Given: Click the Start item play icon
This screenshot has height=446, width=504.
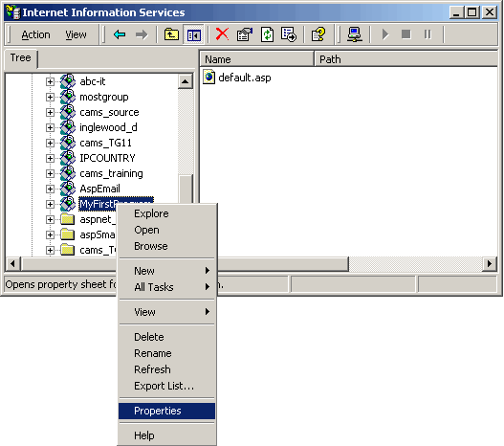Looking at the screenshot, I should click(385, 34).
